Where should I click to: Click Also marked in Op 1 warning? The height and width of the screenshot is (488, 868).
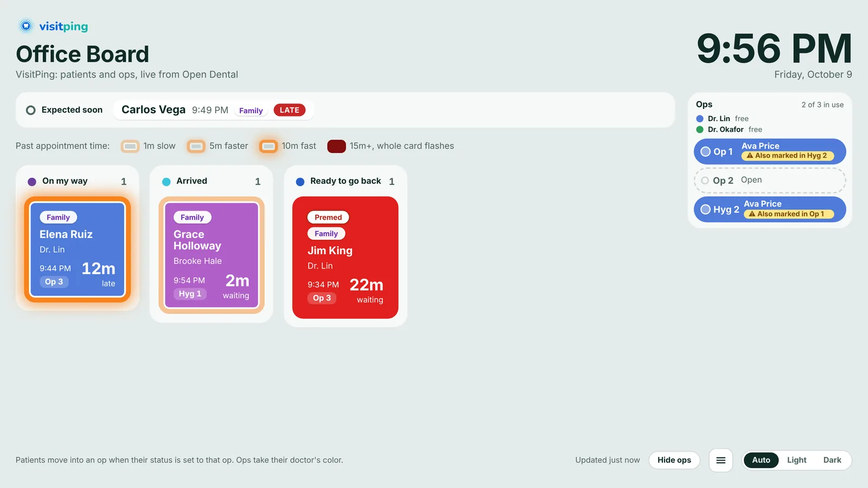click(789, 214)
